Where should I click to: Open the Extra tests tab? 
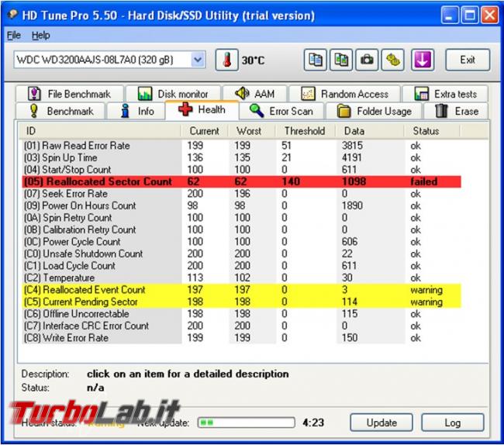coord(445,94)
